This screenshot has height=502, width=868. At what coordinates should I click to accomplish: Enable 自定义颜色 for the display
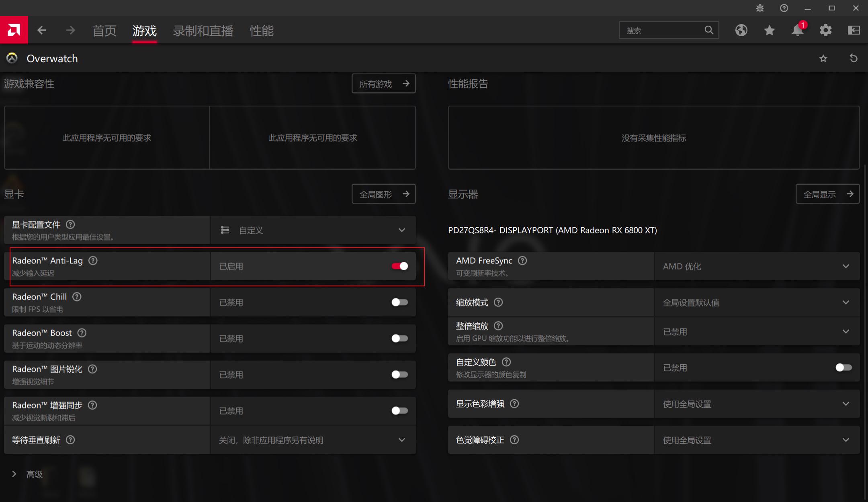tap(843, 367)
